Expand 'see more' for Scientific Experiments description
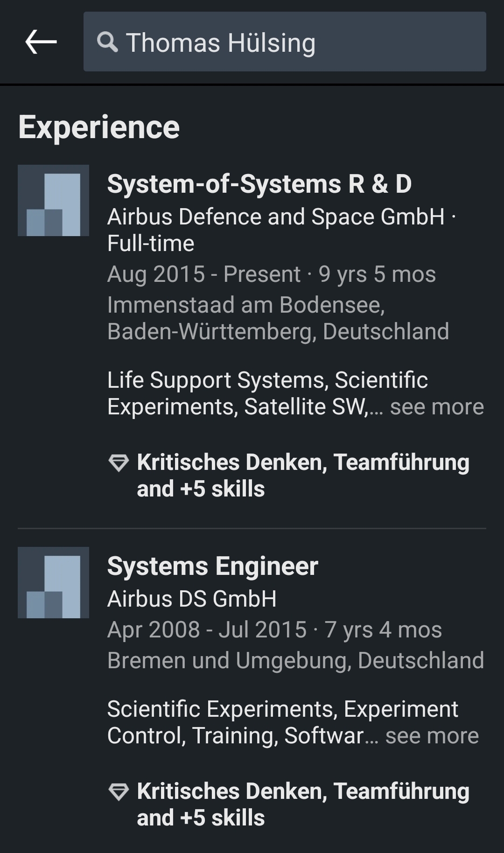 (432, 736)
